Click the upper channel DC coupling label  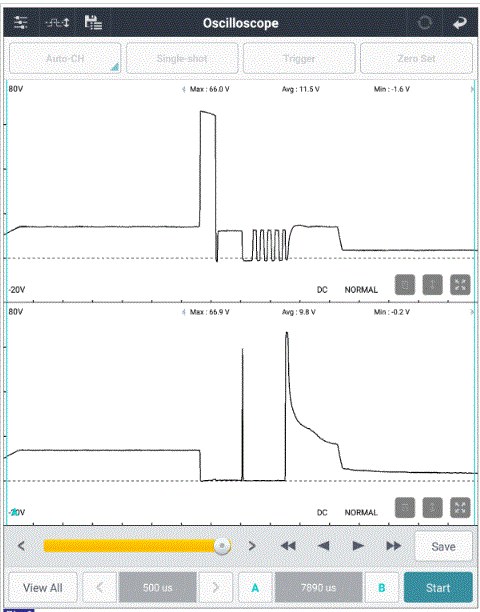(322, 290)
